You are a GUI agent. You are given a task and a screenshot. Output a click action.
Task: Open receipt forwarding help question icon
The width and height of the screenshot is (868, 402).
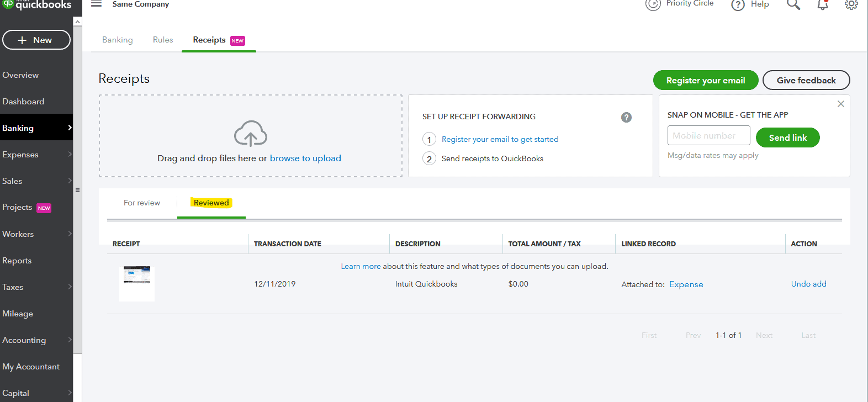(626, 117)
